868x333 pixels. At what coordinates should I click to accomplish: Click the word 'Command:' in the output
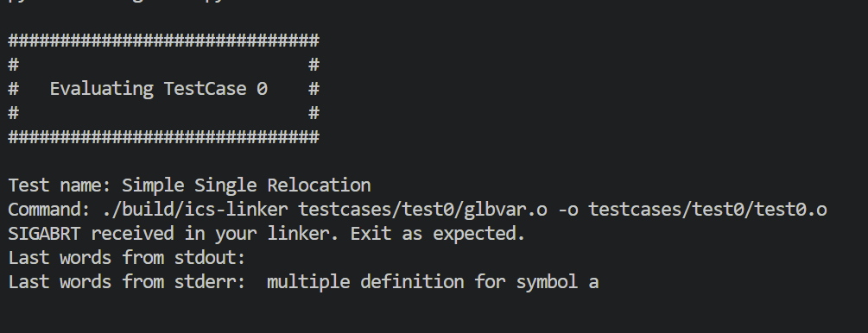[x=50, y=210]
